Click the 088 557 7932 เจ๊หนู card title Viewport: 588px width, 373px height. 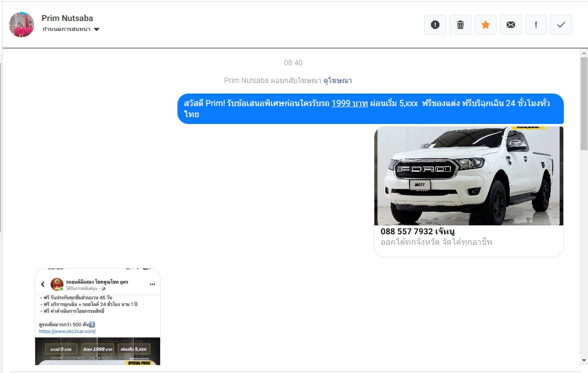417,231
